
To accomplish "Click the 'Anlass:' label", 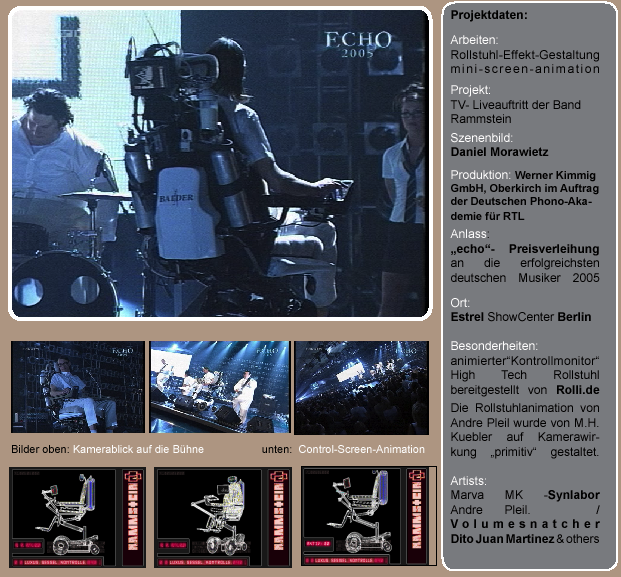I will [x=470, y=234].
